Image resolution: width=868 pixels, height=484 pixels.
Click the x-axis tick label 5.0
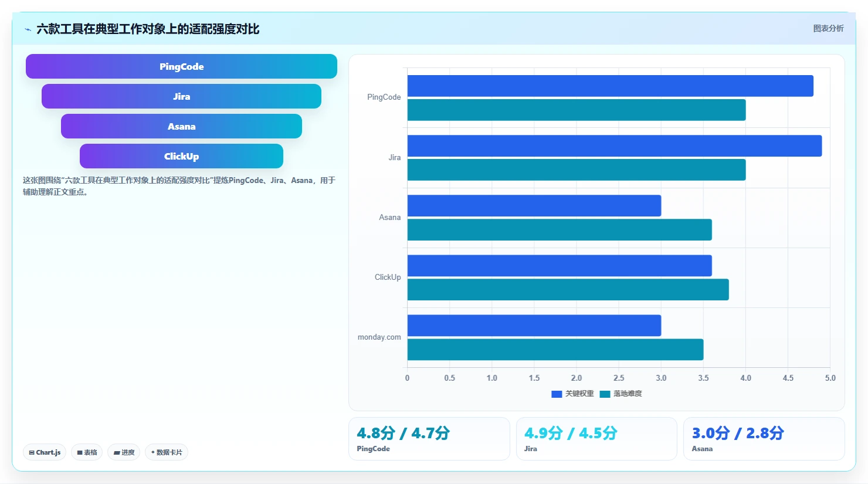point(830,378)
